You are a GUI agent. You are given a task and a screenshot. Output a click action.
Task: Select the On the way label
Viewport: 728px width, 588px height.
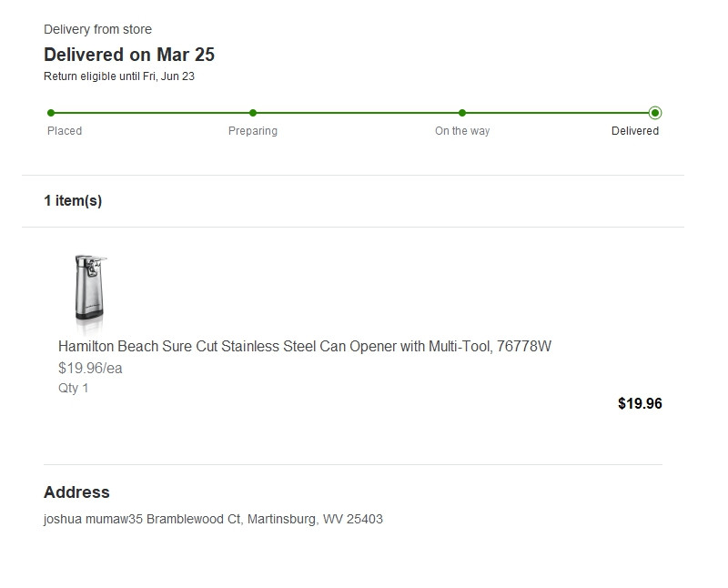(462, 131)
